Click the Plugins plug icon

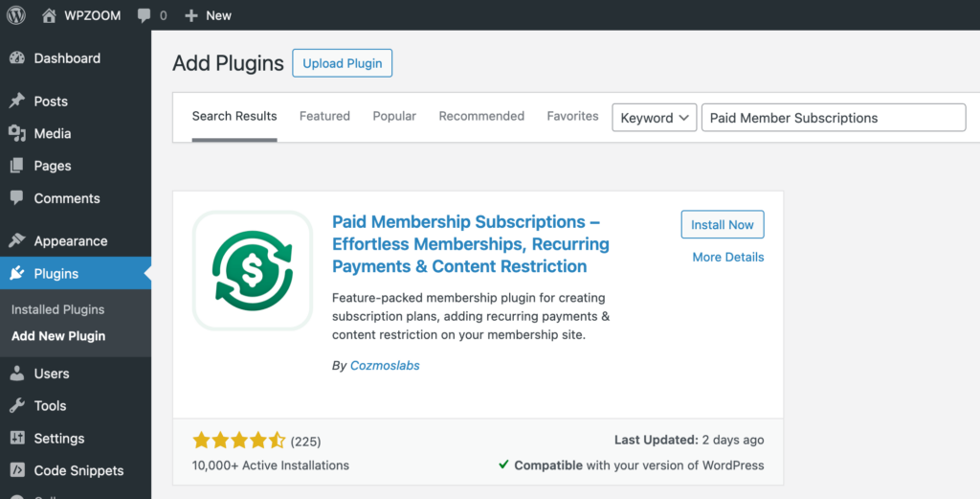tap(17, 273)
